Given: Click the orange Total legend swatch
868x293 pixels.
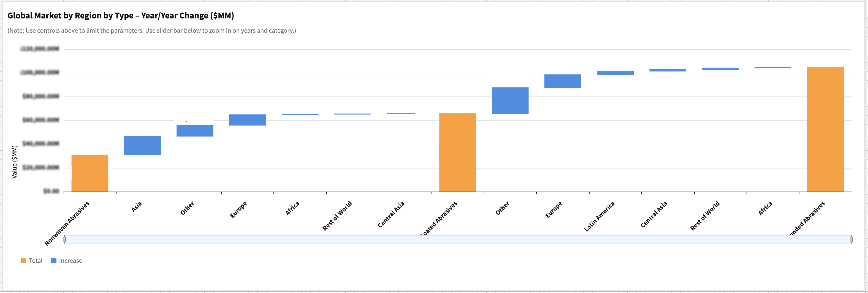Looking at the screenshot, I should coord(23,261).
